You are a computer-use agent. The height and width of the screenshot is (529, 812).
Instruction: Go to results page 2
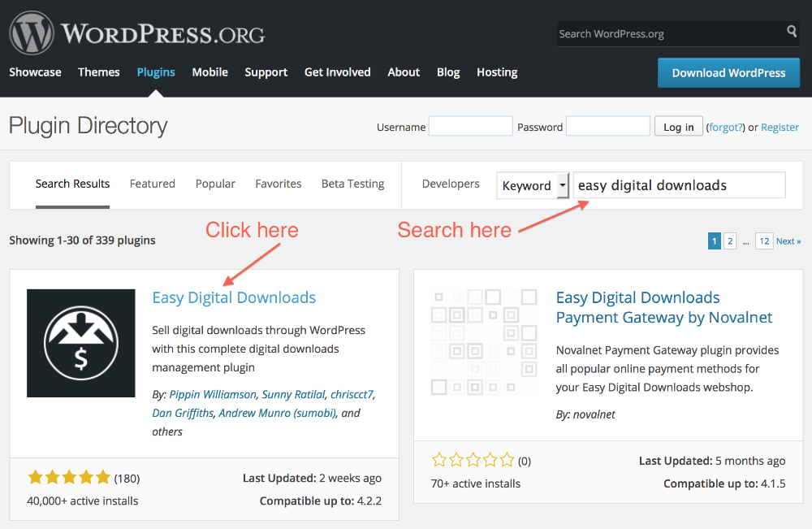(x=730, y=241)
